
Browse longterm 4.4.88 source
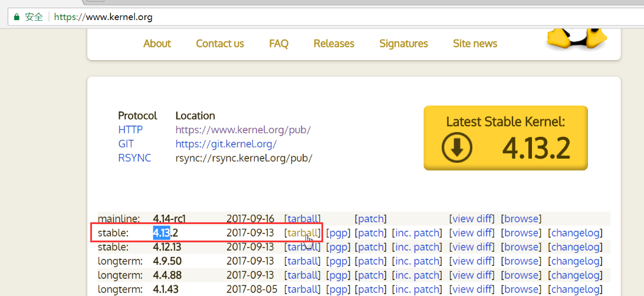coord(521,275)
